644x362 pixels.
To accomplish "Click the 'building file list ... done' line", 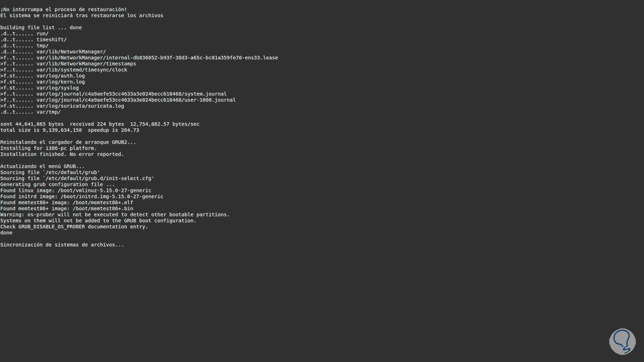I will click(x=40, y=27).
